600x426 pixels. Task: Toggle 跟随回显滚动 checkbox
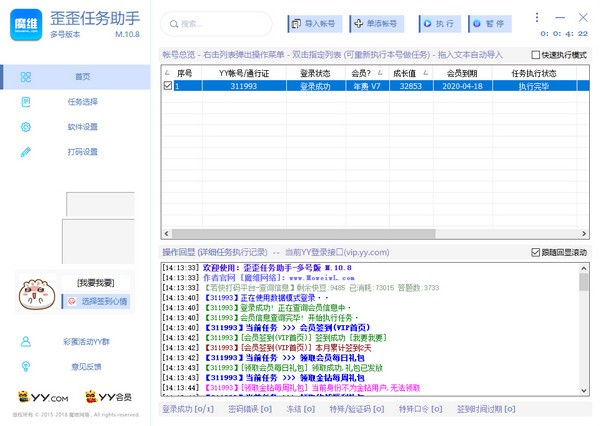pyautogui.click(x=536, y=252)
